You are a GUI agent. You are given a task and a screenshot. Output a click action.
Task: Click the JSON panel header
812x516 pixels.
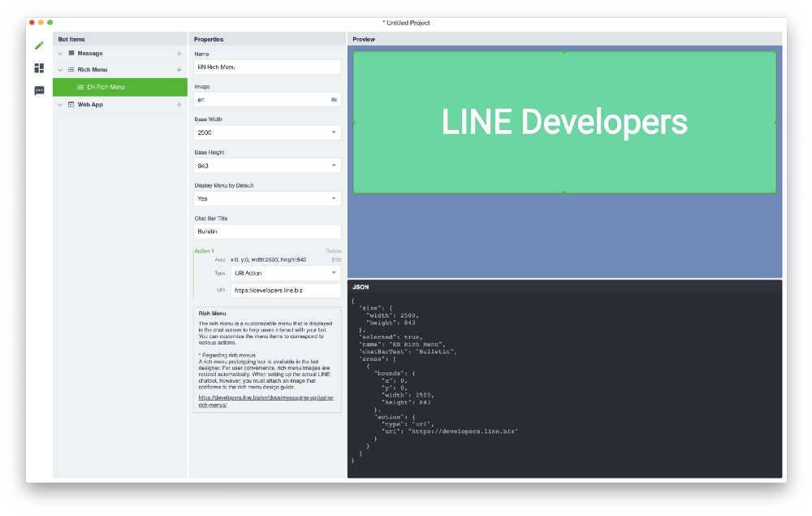click(x=564, y=287)
